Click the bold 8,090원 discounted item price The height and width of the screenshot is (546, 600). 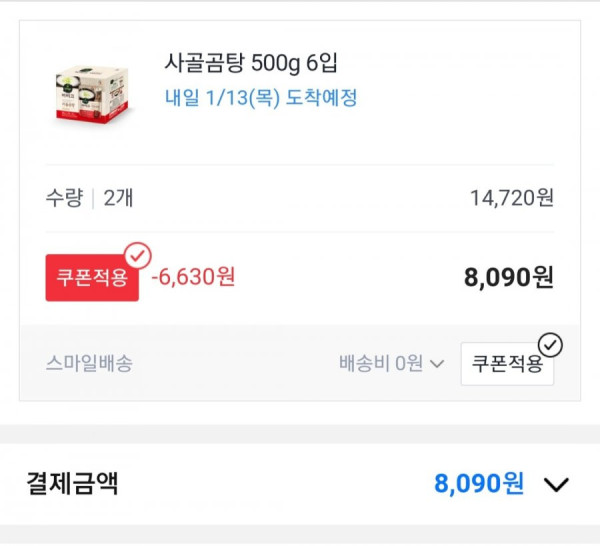coord(509,277)
